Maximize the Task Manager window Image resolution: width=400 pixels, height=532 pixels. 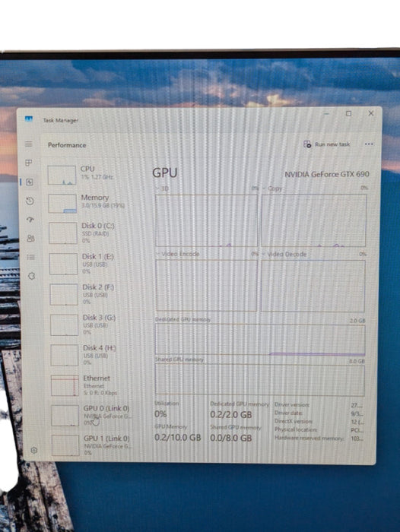[x=349, y=113]
